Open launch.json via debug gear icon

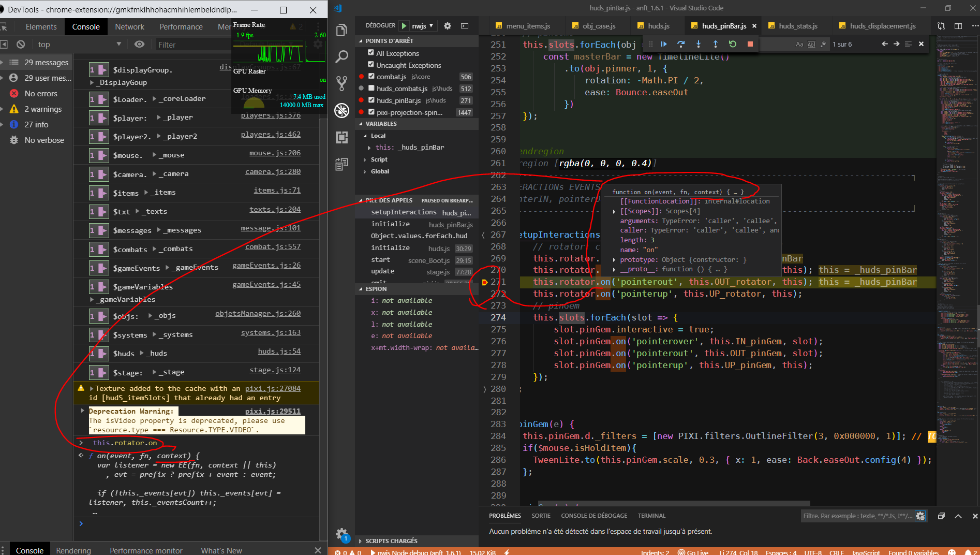448,26
